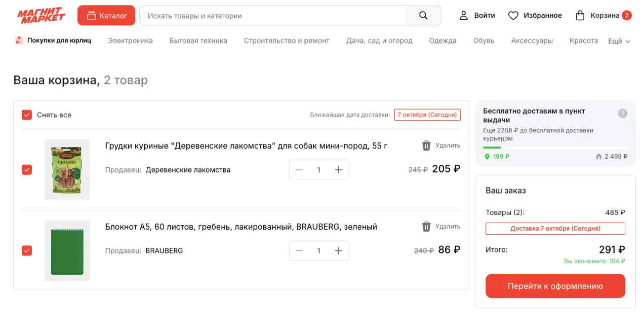Open seller Деревенские лакомства link

coord(188,170)
